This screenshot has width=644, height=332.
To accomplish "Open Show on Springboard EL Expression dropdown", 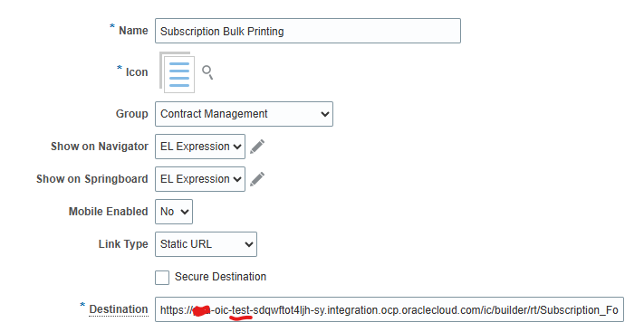I will click(x=200, y=179).
